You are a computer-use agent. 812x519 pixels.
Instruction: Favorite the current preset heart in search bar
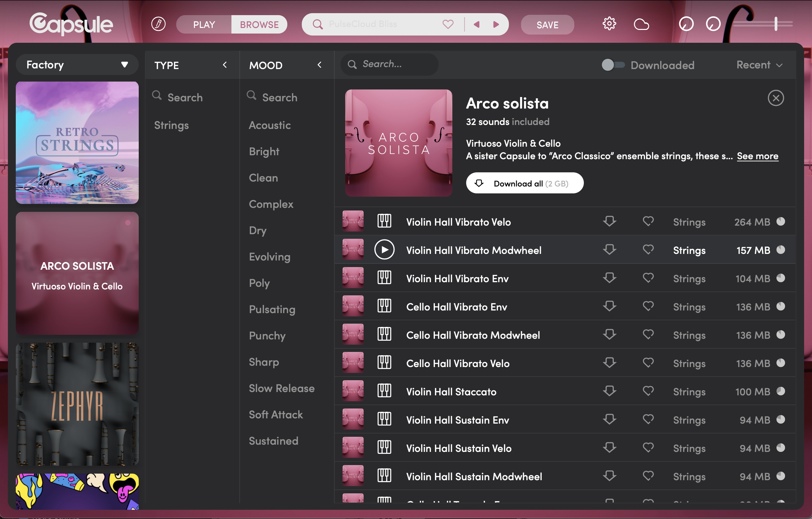click(x=448, y=24)
